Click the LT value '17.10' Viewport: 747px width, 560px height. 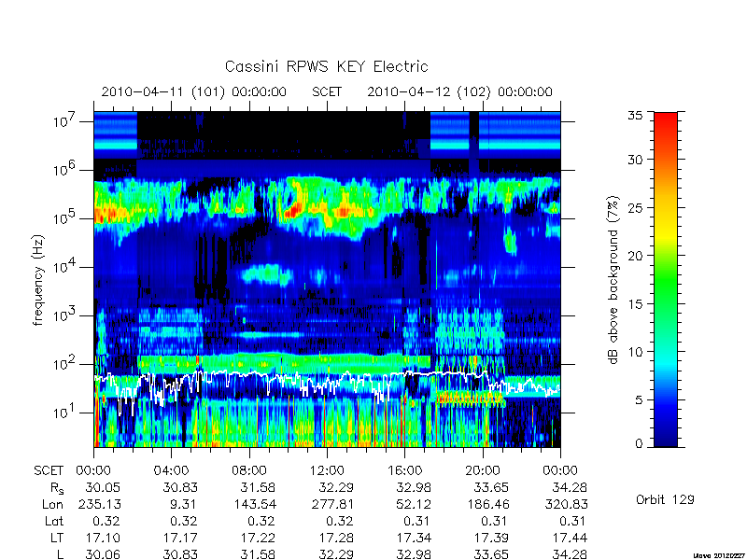coord(103,539)
